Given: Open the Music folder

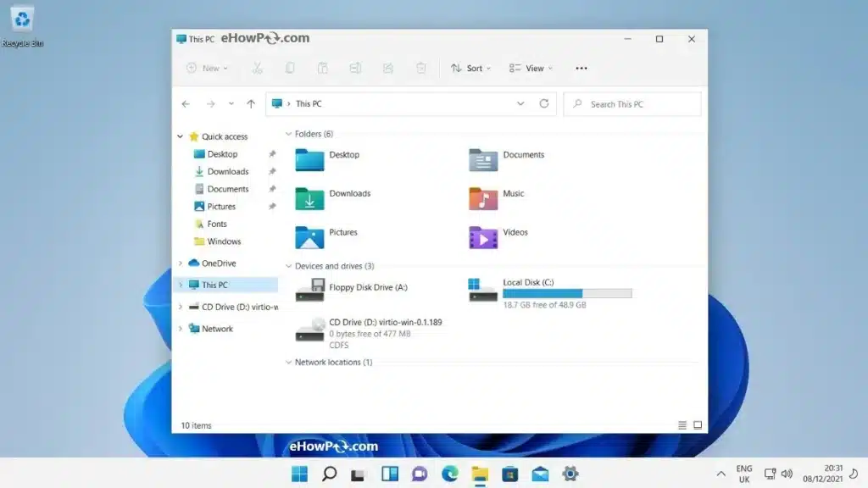Looking at the screenshot, I should click(x=496, y=198).
